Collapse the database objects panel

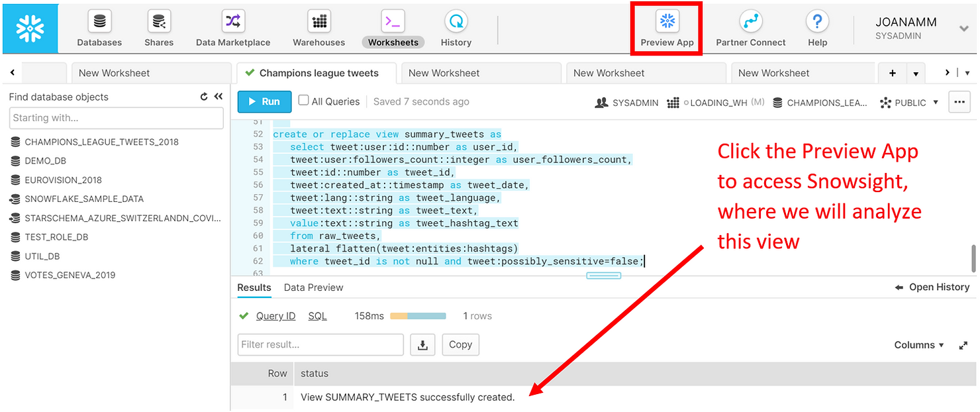tap(218, 97)
